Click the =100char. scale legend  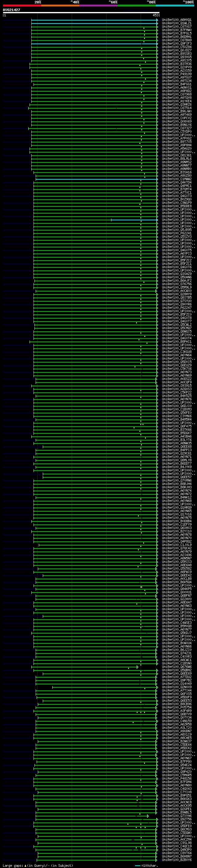(147, 866)
